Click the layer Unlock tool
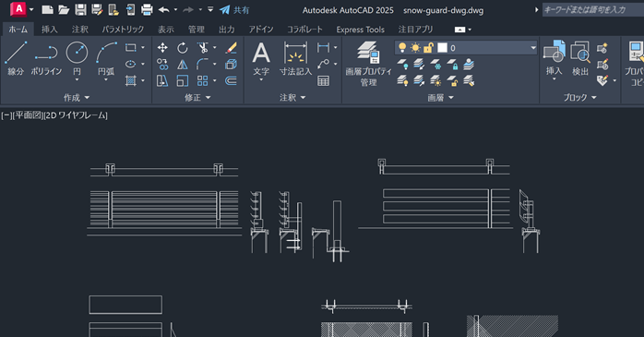The width and height of the screenshot is (644, 337). pyautogui.click(x=452, y=80)
